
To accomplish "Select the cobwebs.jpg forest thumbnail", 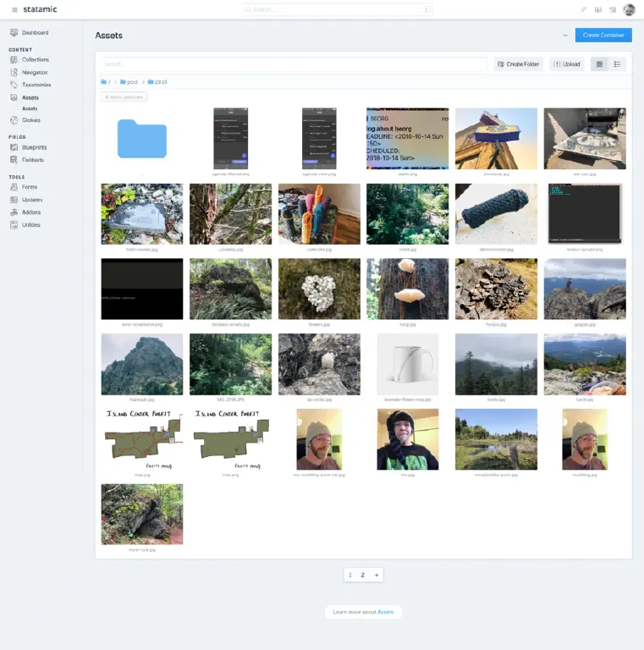I will pos(231,214).
